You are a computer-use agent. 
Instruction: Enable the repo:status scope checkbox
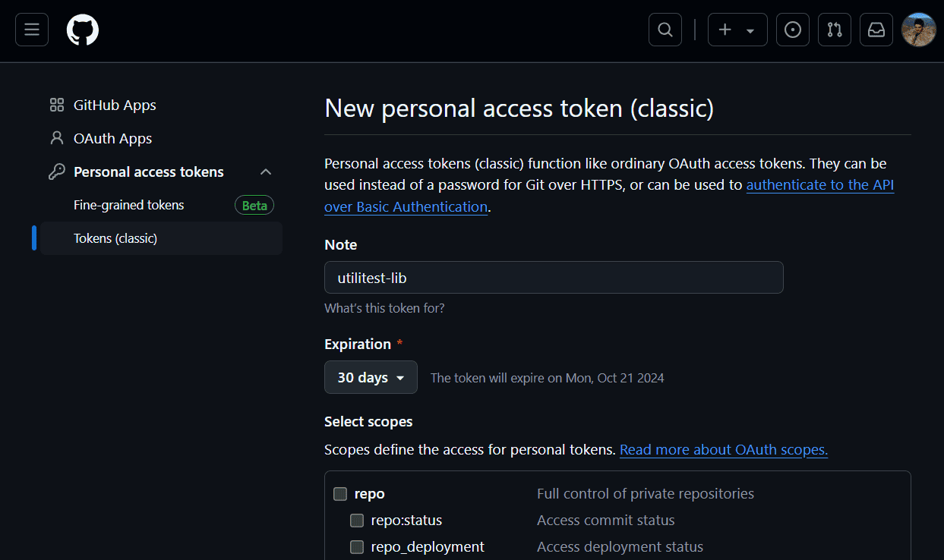(x=357, y=521)
